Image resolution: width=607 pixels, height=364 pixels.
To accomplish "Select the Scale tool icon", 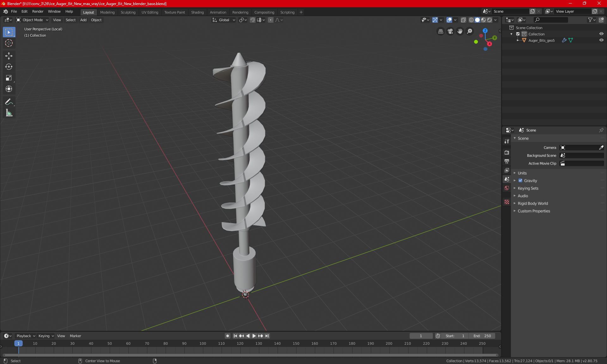I will click(x=9, y=77).
